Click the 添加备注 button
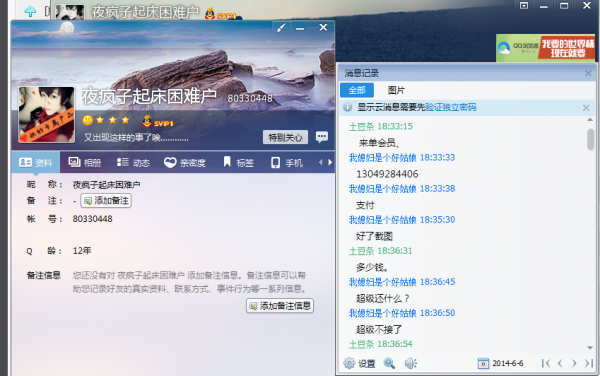Image resolution: width=600 pixels, height=376 pixels. pyautogui.click(x=106, y=200)
